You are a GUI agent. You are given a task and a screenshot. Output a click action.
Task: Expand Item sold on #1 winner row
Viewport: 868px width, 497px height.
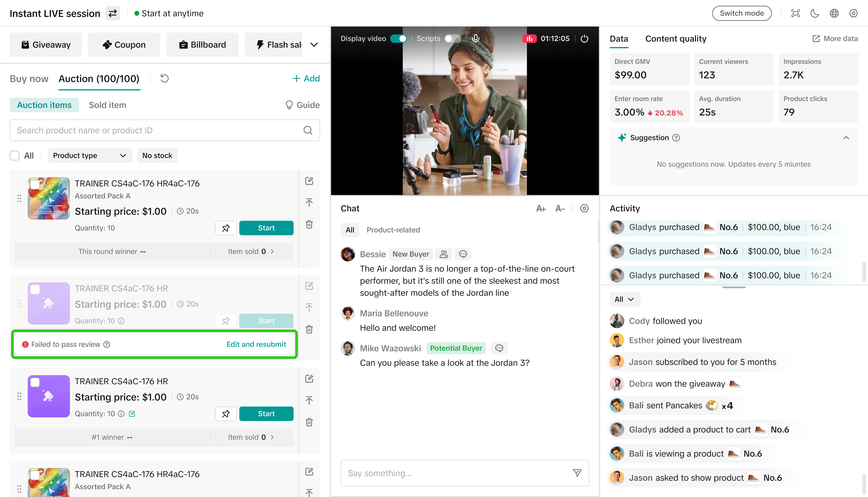[x=251, y=437]
